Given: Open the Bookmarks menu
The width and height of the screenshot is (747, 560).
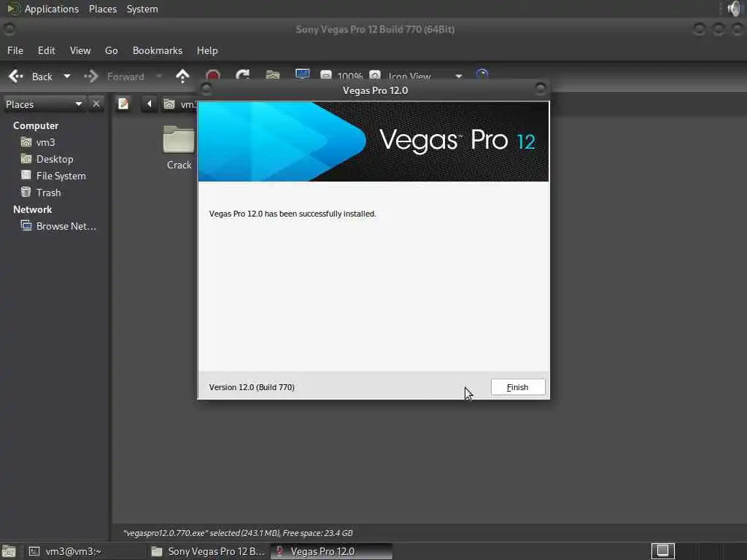Looking at the screenshot, I should [158, 50].
